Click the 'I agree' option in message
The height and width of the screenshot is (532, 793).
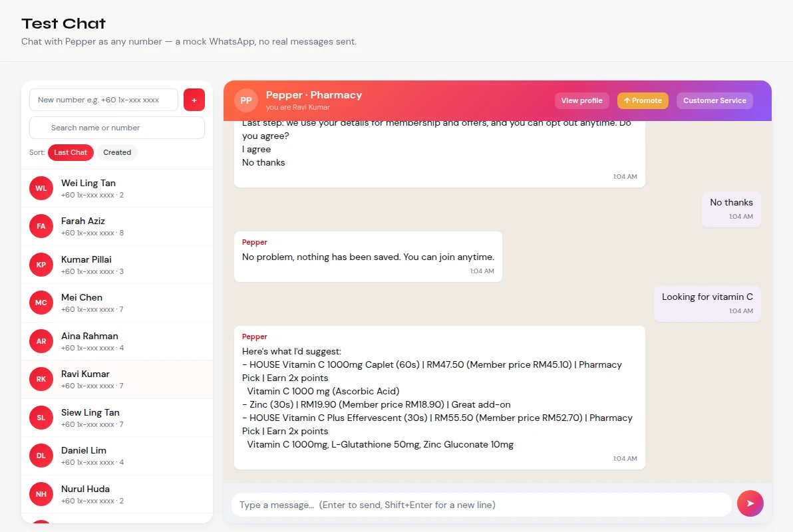[x=256, y=149]
